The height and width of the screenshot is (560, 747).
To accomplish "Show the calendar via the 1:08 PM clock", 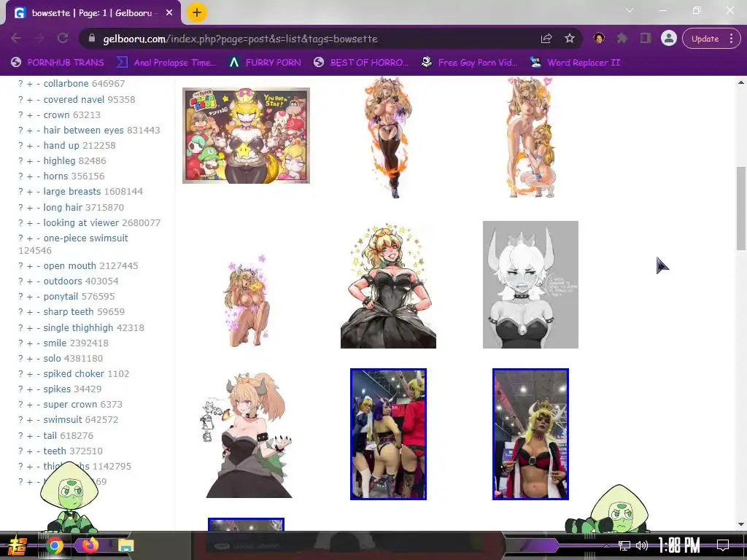I will click(x=679, y=545).
